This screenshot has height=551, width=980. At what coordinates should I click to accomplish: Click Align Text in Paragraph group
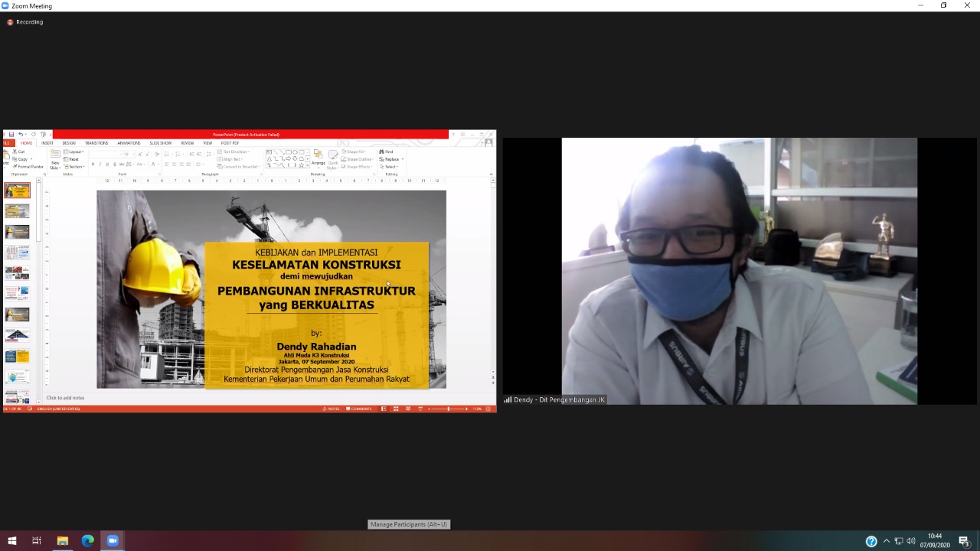tap(232, 159)
